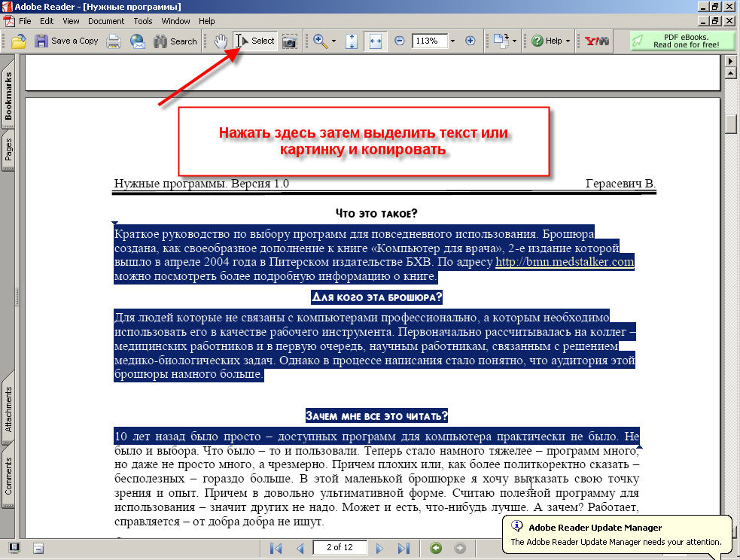
Task: Click the heading 'Что это такое?'
Action: click(x=376, y=214)
